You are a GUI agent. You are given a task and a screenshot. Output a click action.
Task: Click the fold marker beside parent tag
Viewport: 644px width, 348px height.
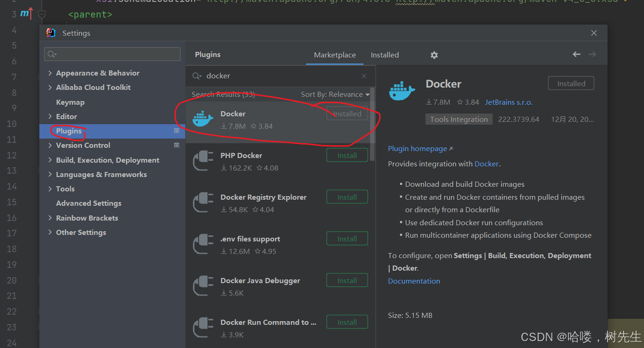pos(42,15)
